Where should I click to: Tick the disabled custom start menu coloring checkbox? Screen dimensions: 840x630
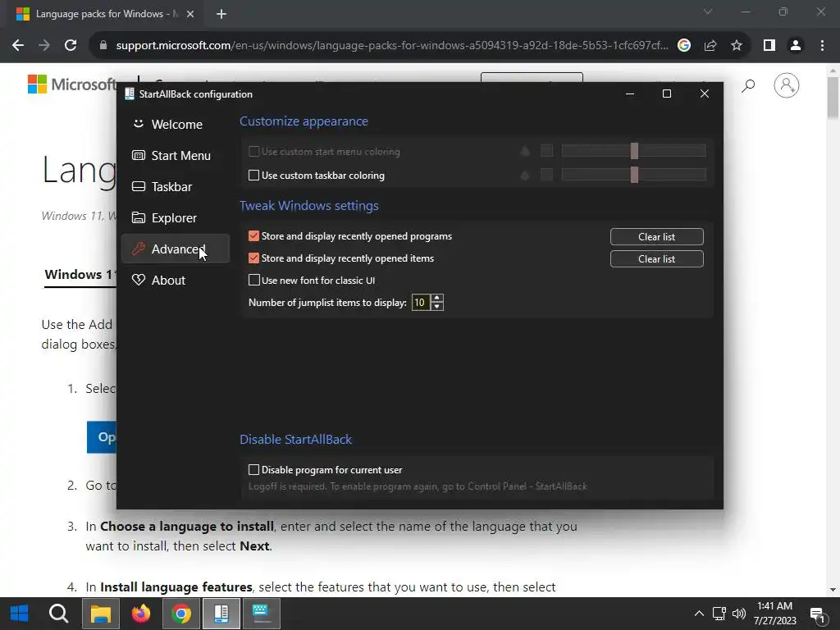(254, 152)
